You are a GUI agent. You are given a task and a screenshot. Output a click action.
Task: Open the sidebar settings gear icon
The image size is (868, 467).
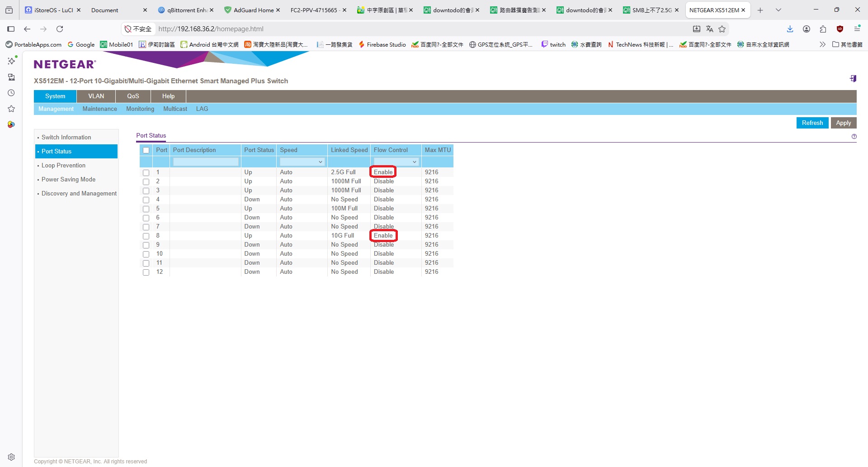(x=11, y=457)
